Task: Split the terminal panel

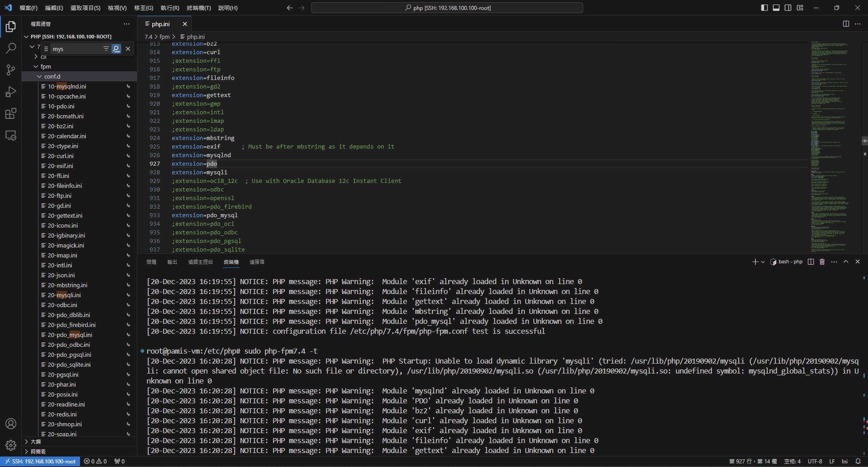Action: click(x=811, y=262)
